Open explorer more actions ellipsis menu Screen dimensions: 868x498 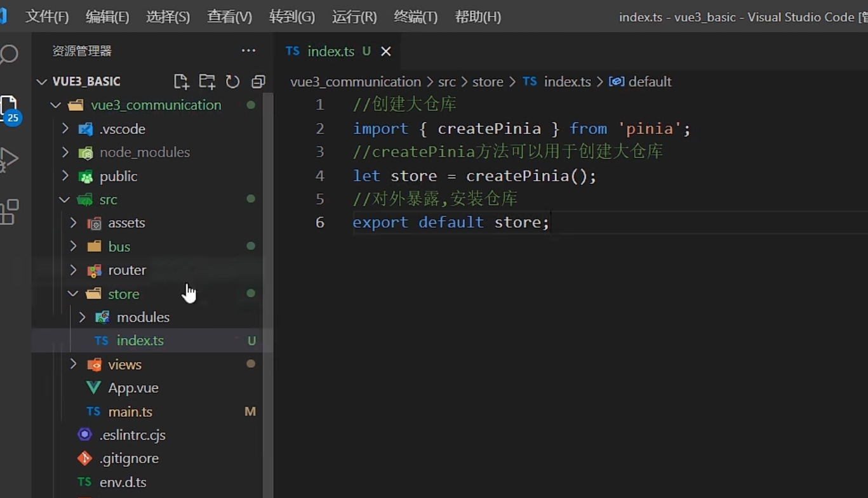(x=248, y=51)
